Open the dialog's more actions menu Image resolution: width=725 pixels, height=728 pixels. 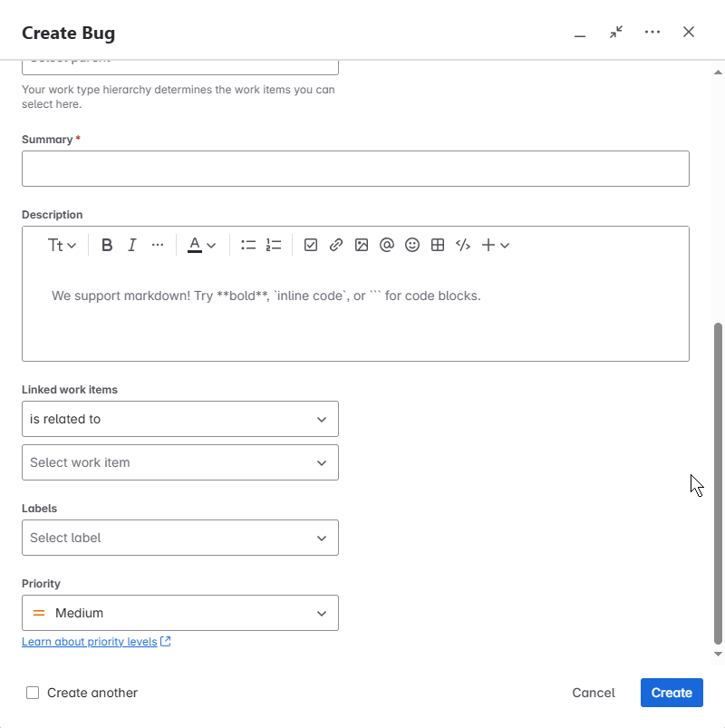click(x=652, y=32)
